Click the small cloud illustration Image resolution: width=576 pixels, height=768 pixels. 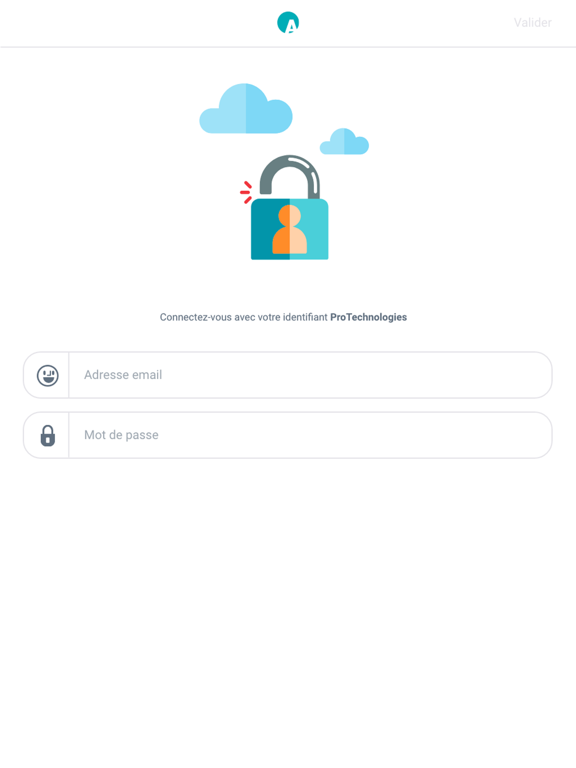point(344,142)
